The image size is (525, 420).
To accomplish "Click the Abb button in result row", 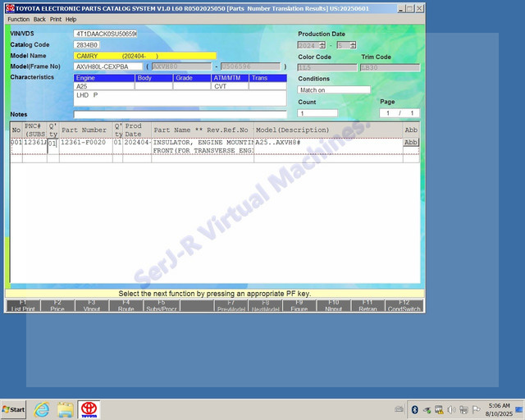I will [411, 143].
